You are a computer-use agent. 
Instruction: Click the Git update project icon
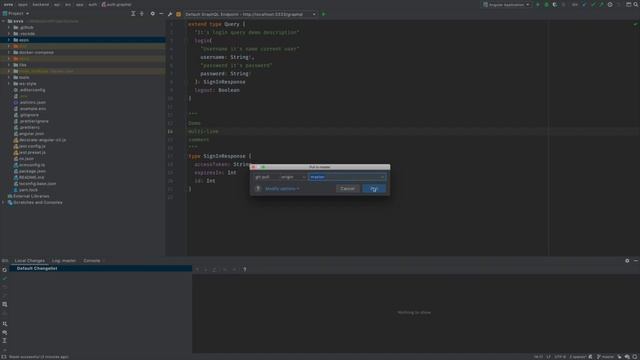[584, 4]
